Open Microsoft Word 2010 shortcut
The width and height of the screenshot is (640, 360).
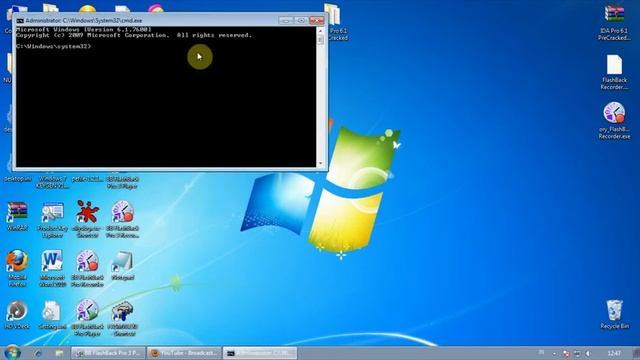52,268
